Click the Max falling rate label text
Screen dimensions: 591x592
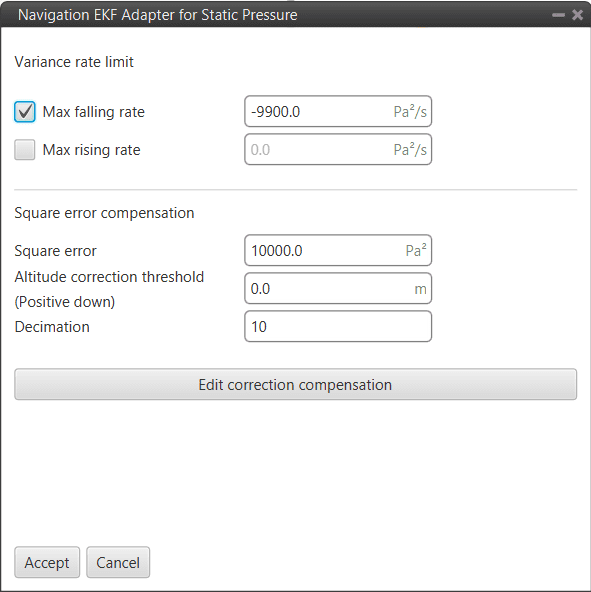[94, 112]
